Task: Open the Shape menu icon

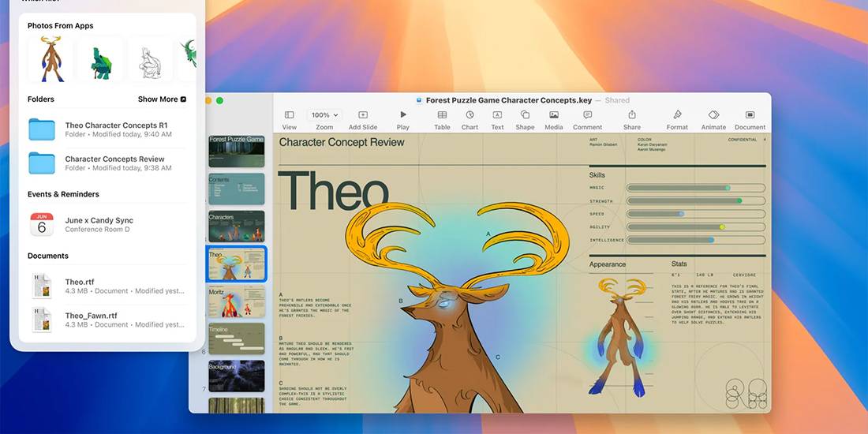Action: (526, 114)
